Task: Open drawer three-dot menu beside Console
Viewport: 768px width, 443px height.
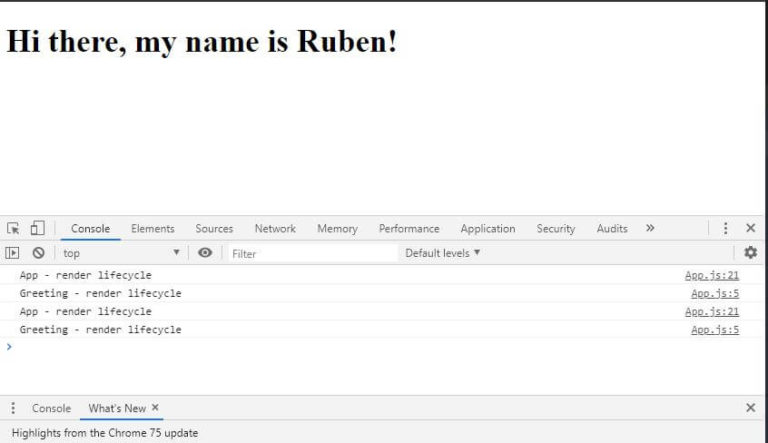Action: click(x=13, y=408)
